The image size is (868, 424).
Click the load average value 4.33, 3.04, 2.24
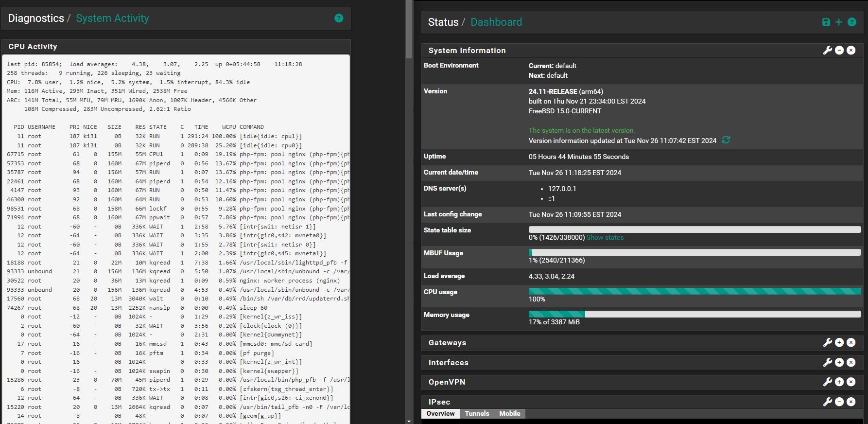pyautogui.click(x=552, y=276)
